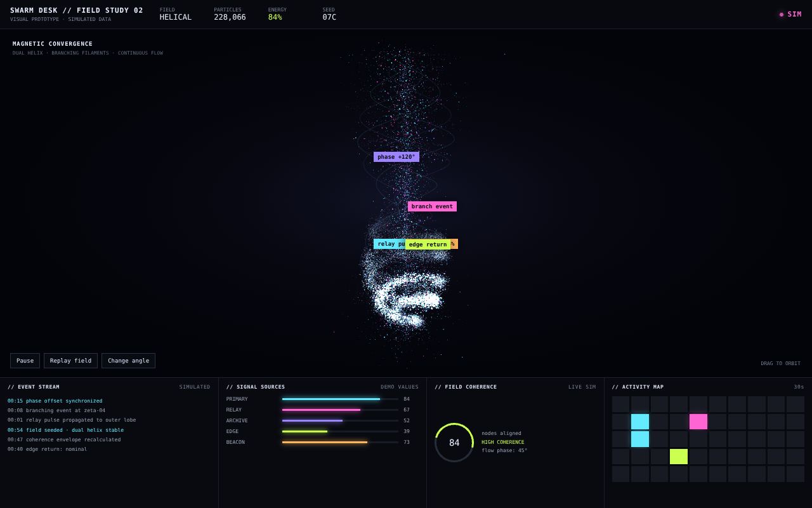This screenshot has width=812, height=508.
Task: Click the lower cyan activity map cell
Action: (x=640, y=439)
